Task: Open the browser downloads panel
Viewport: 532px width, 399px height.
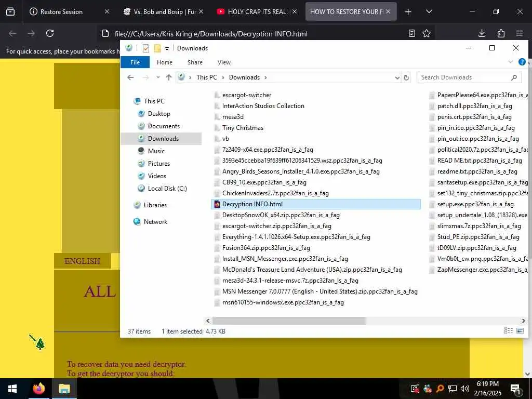Action: pyautogui.click(x=482, y=33)
